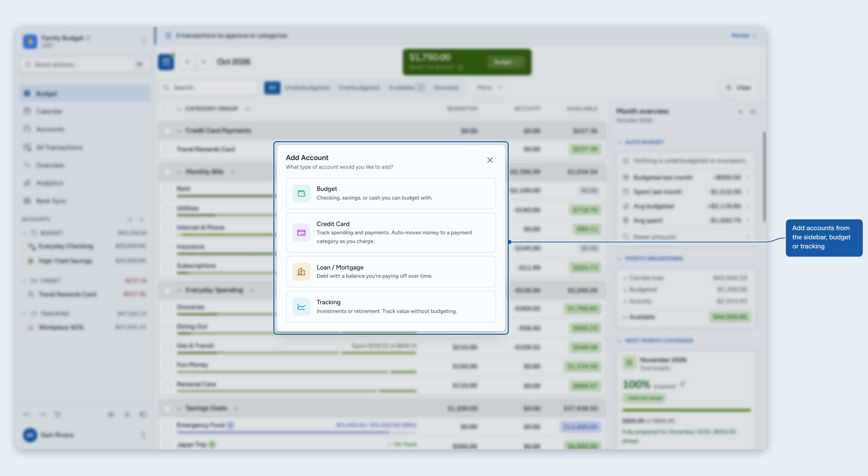Pick the Loan / Mortgage account option

(x=391, y=271)
